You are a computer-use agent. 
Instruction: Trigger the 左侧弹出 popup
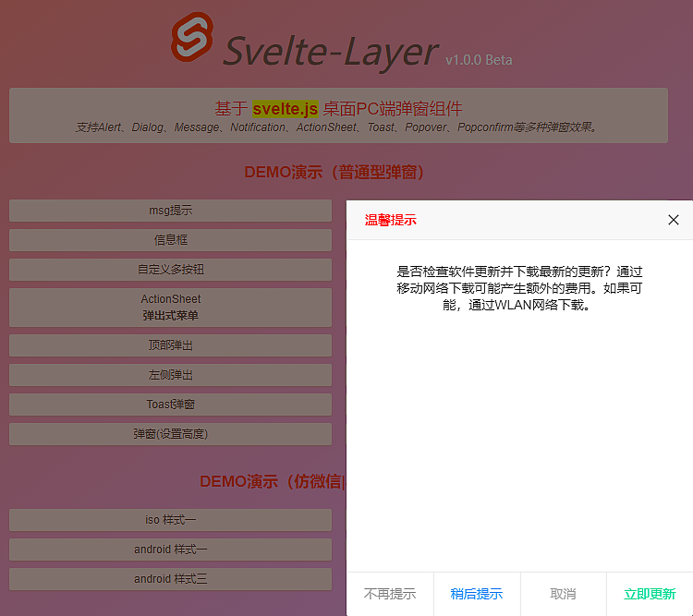click(x=170, y=375)
